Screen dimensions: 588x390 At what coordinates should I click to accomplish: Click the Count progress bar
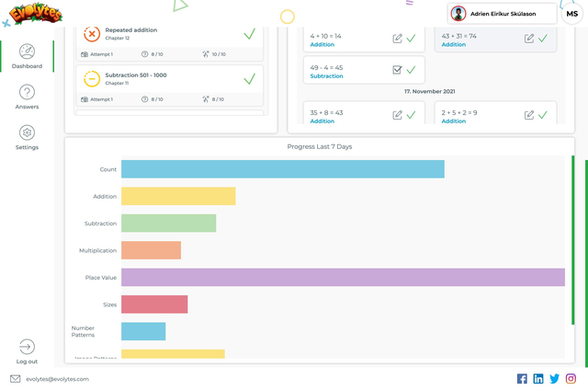283,169
